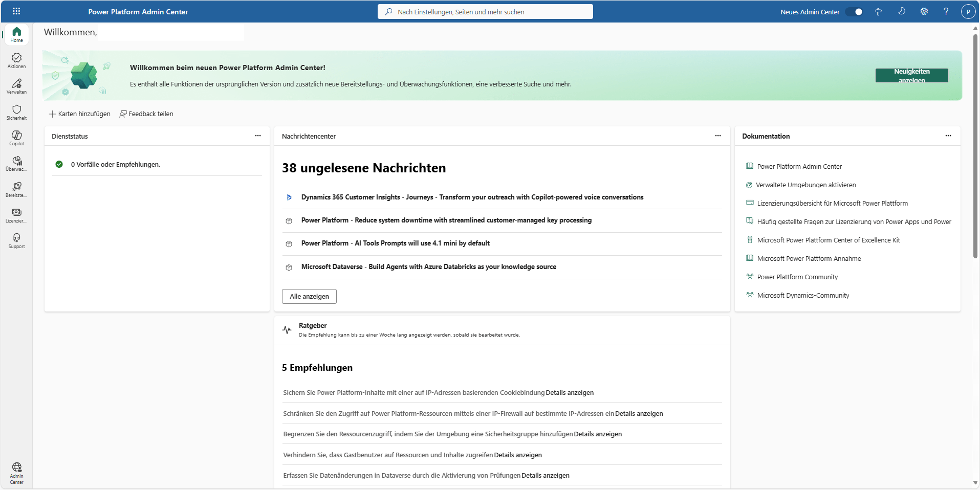The width and height of the screenshot is (980, 490).
Task: Open Power Platform Community documentation link
Action: [797, 277]
